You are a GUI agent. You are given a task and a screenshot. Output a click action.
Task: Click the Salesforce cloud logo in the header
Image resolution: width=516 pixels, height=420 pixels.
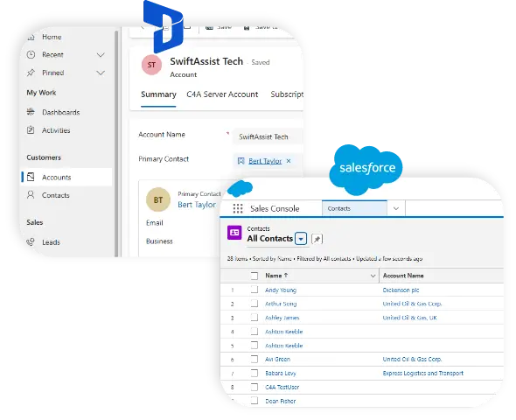coord(240,189)
